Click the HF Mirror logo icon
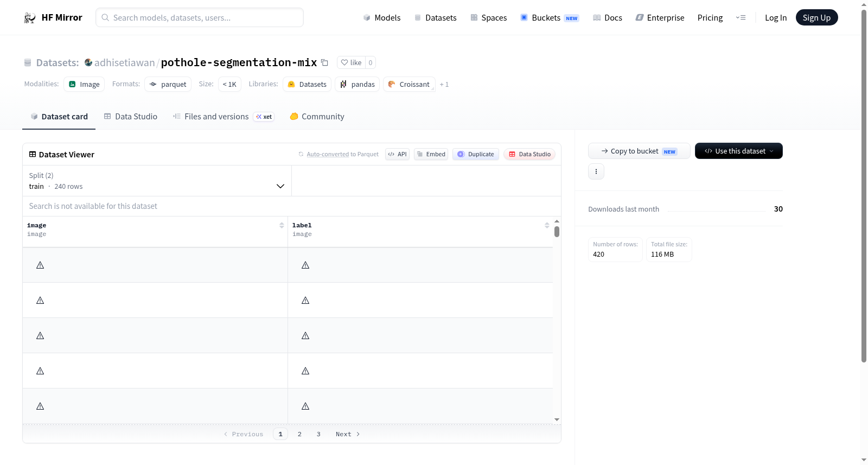This screenshot has width=868, height=465. click(30, 18)
